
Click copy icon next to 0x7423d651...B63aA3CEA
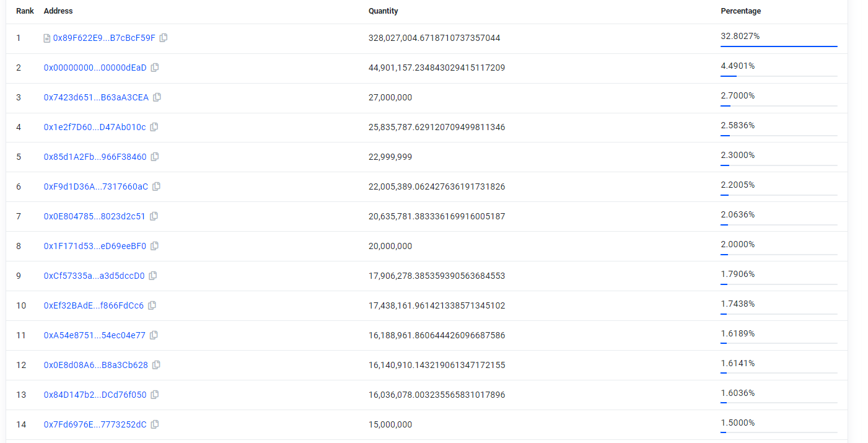[x=157, y=97]
